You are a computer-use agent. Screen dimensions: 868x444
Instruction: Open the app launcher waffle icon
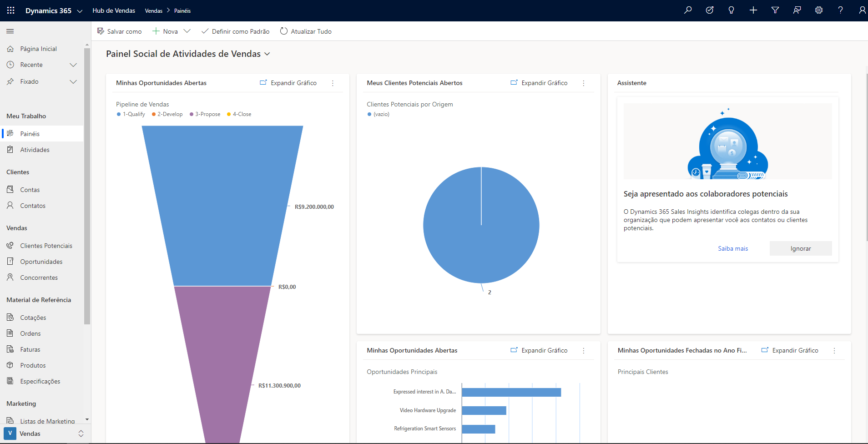coord(11,10)
